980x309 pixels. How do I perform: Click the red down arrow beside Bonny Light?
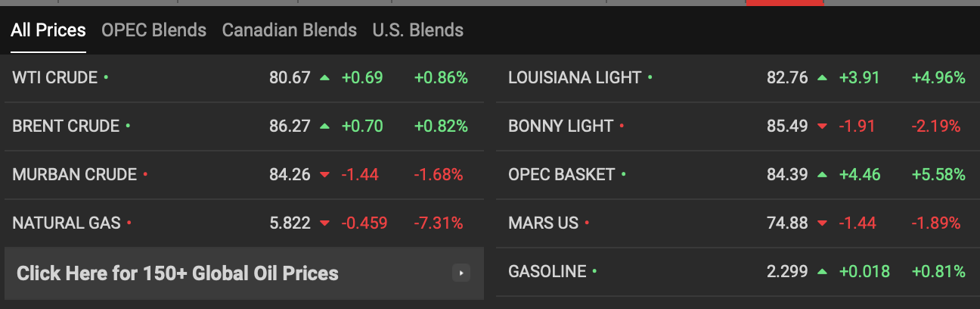tap(822, 126)
